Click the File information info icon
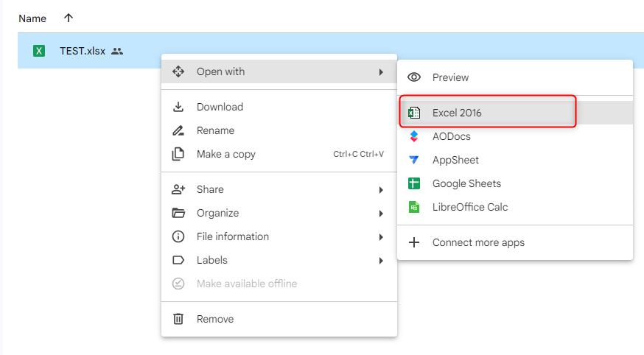The width and height of the screenshot is (644, 355). click(178, 237)
